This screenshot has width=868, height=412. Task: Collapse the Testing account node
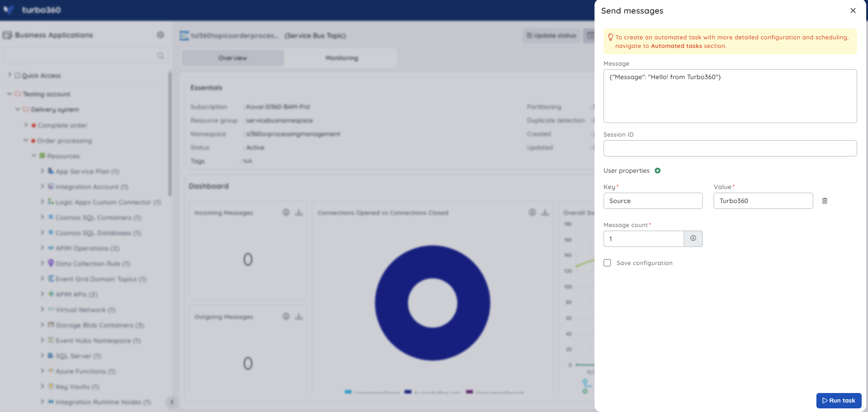click(10, 94)
